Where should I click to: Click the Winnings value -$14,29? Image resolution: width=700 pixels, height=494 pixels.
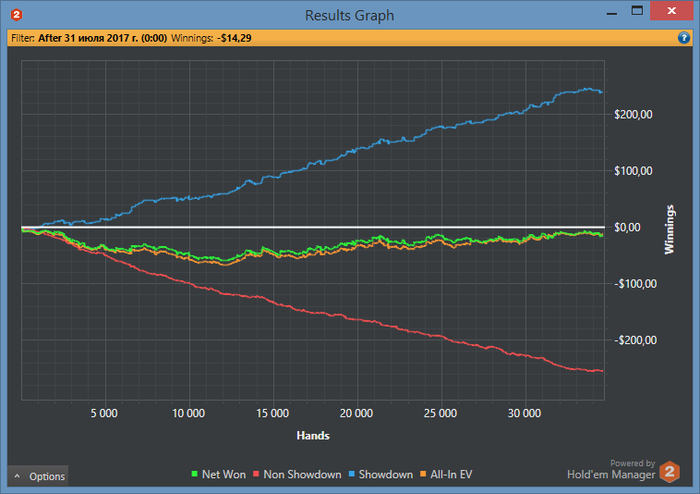point(234,38)
